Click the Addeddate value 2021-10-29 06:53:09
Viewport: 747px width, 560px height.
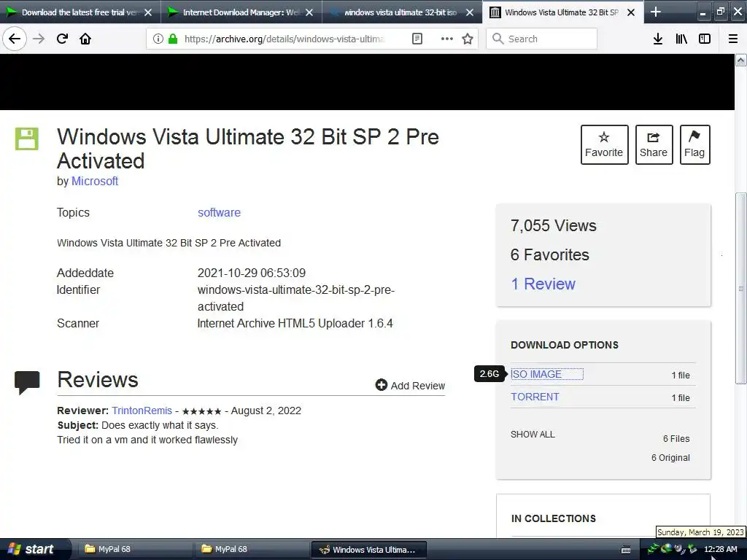coord(252,273)
